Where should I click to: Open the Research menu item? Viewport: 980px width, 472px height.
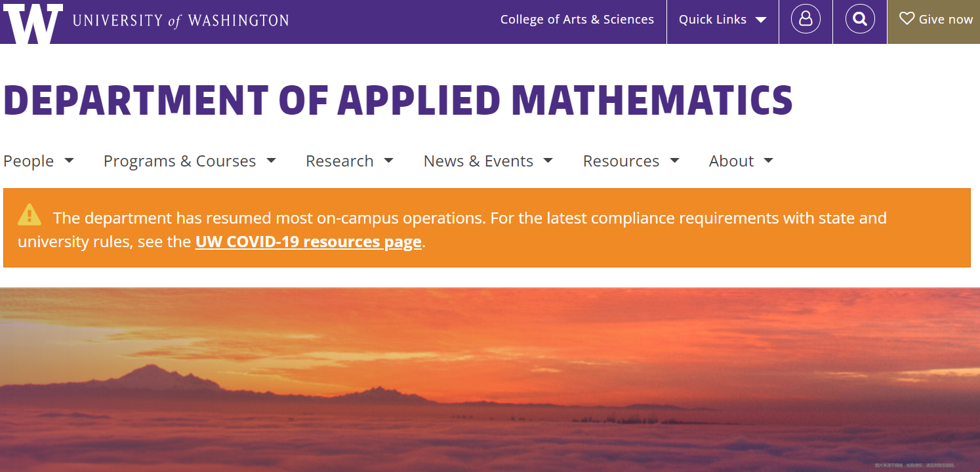tap(340, 161)
